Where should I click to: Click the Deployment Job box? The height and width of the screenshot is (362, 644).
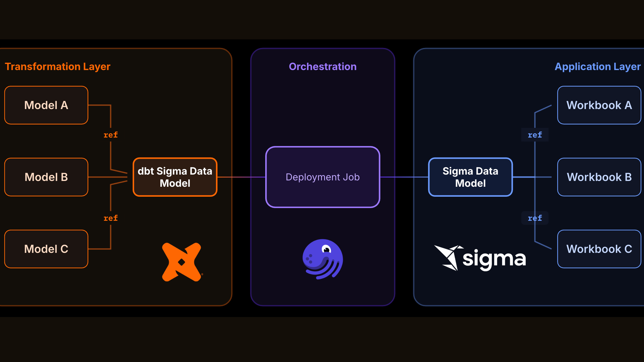323,177
